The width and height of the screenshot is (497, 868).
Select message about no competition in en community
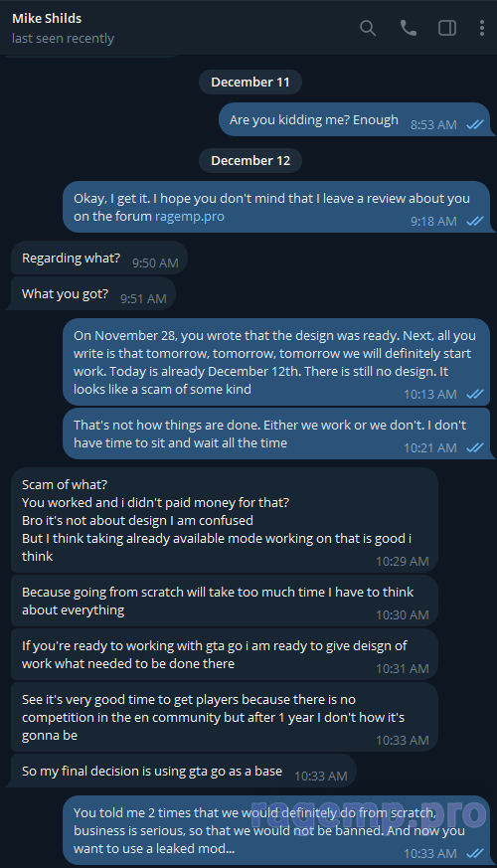click(225, 718)
